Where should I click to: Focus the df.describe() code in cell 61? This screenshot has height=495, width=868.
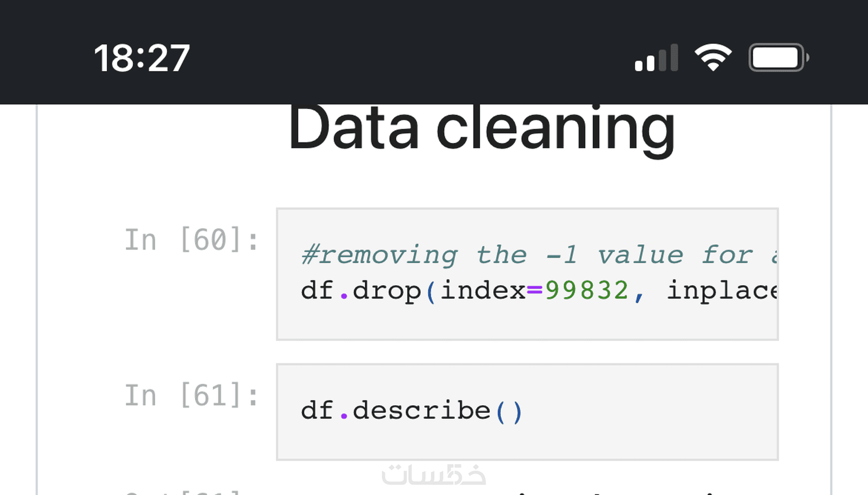[411, 411]
